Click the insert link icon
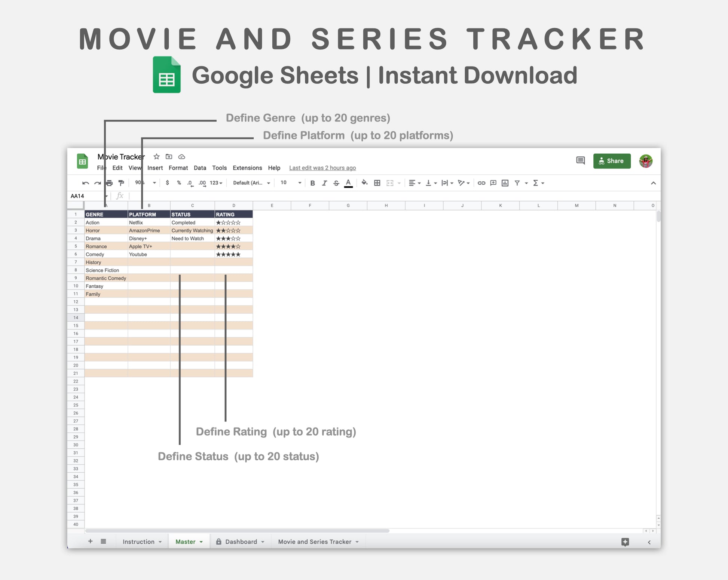The height and width of the screenshot is (580, 728). [481, 183]
